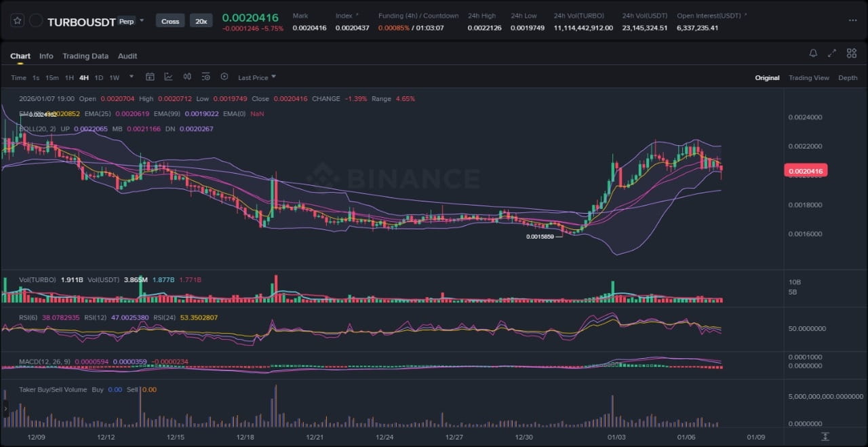Click the Taker Buy/Sell Volume label
Viewport: 868px width, 447px height.
point(52,390)
